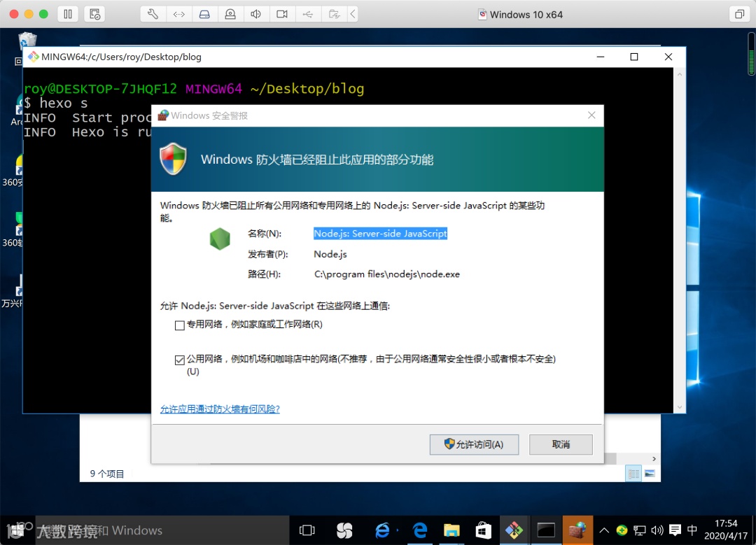The height and width of the screenshot is (545, 756).
Task: Open the Windows Start button
Action: 16,530
